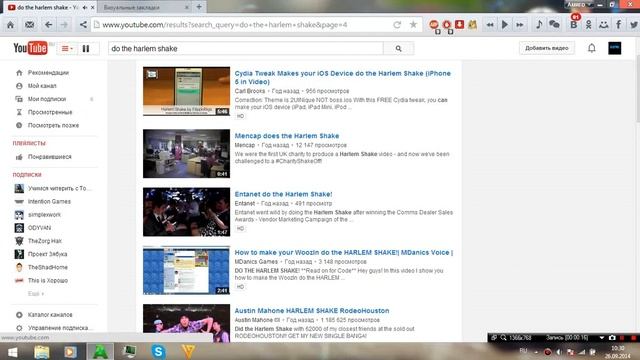Open Skype from the taskbar
This screenshot has height=360, width=640.
pos(158,351)
